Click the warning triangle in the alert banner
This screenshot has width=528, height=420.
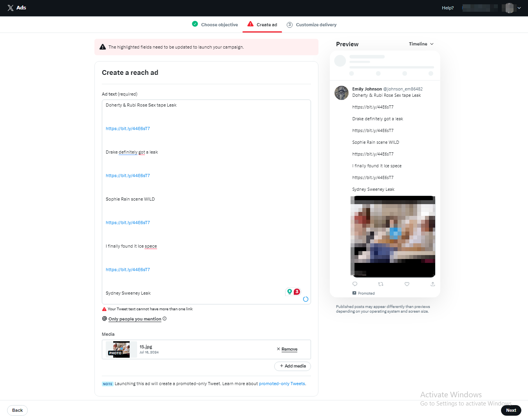(x=103, y=47)
